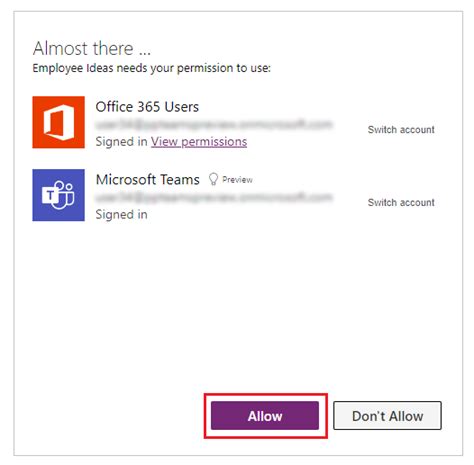Screen dimensions: 474x465
Task: Click Signed in text before View permissions
Action: pos(121,142)
